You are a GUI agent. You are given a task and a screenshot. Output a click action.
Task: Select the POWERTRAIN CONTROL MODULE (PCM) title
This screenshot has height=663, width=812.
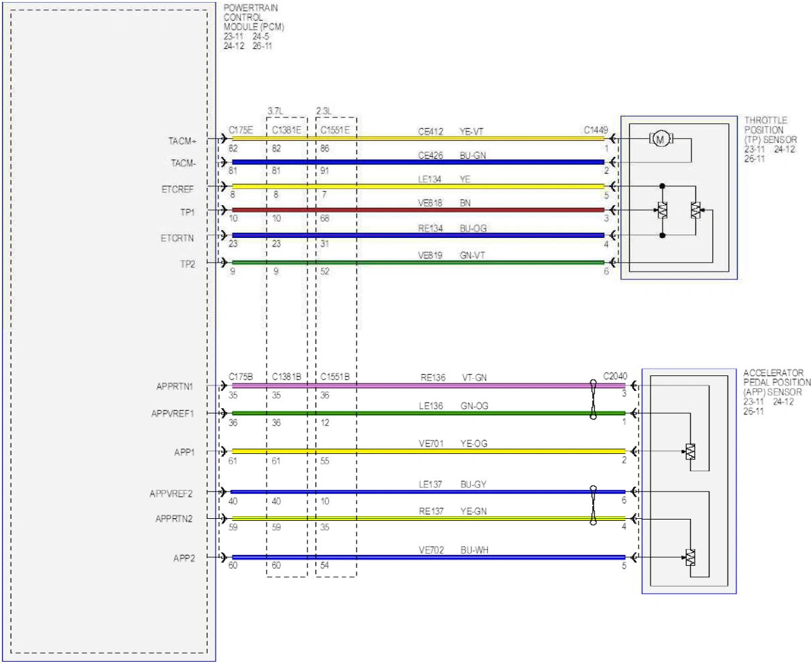click(x=253, y=17)
